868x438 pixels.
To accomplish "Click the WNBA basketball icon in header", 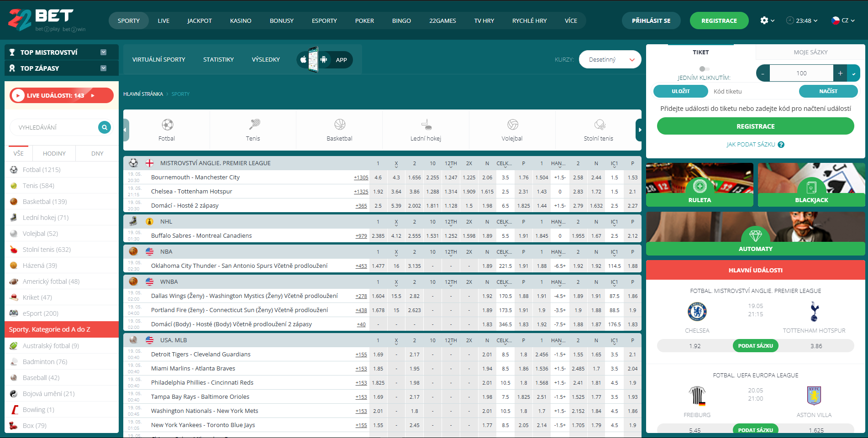I will 133,282.
